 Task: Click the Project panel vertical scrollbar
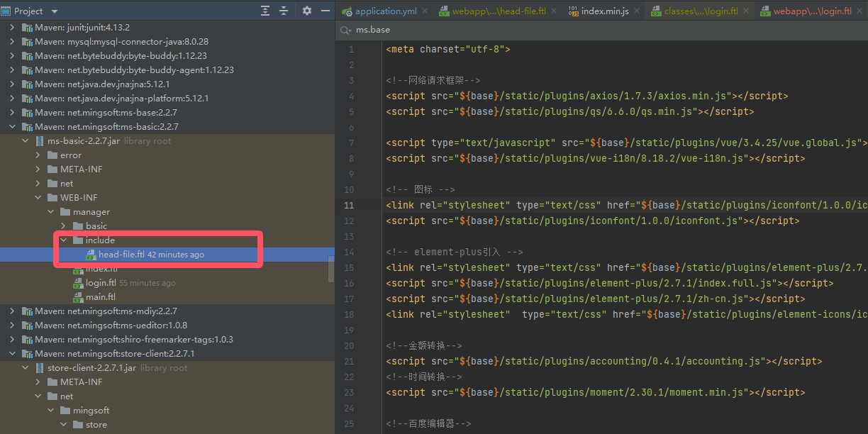[331, 269]
